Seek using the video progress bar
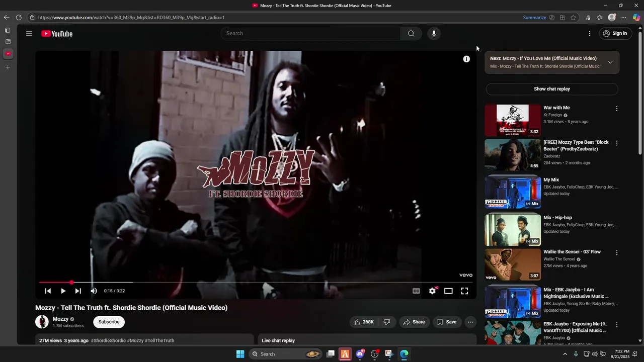The height and width of the screenshot is (362, 644). click(x=256, y=283)
